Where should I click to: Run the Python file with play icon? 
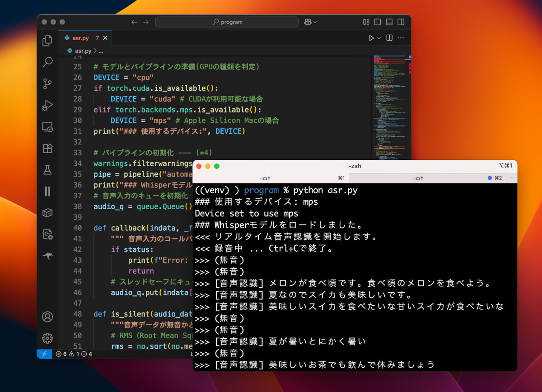[x=372, y=38]
